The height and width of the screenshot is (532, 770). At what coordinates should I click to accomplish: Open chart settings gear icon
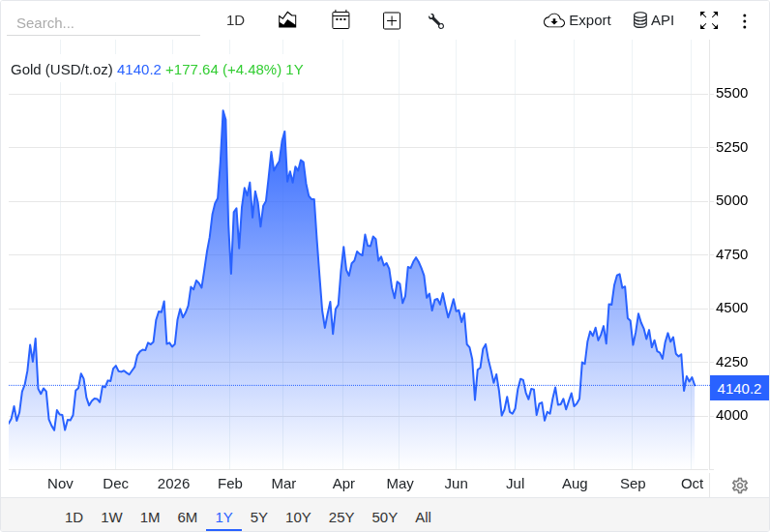pos(740,486)
